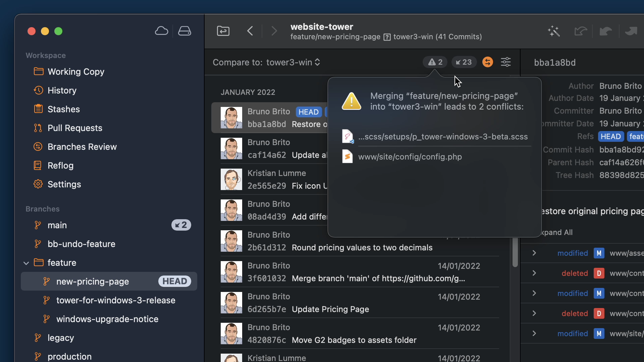Open quick actions with the magic wand icon

(553, 31)
